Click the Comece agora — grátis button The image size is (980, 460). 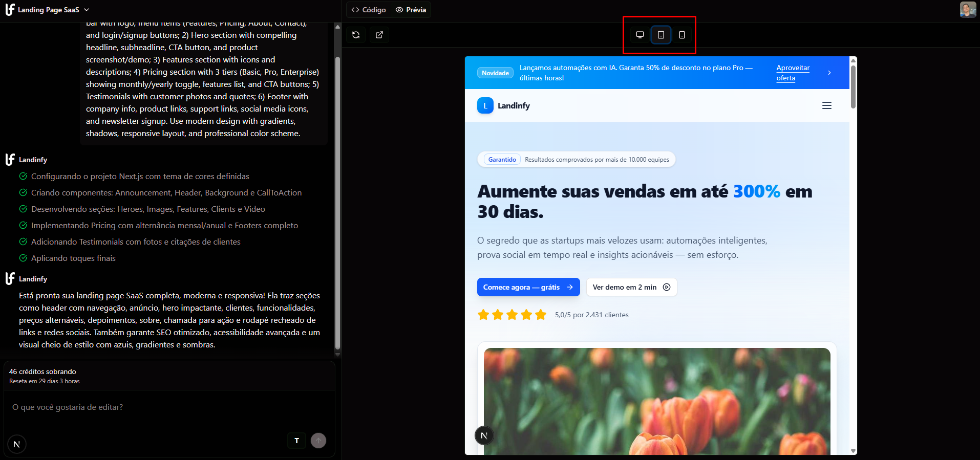[528, 287]
